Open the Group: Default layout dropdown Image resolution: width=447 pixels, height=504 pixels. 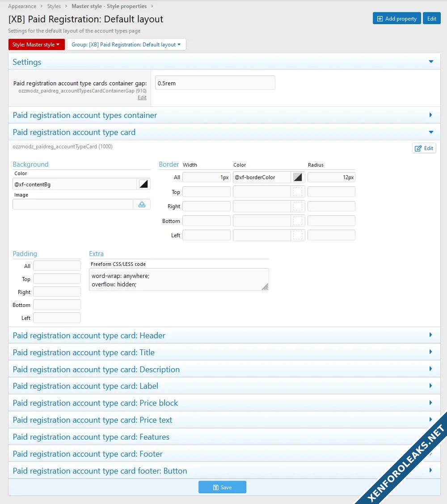(126, 45)
